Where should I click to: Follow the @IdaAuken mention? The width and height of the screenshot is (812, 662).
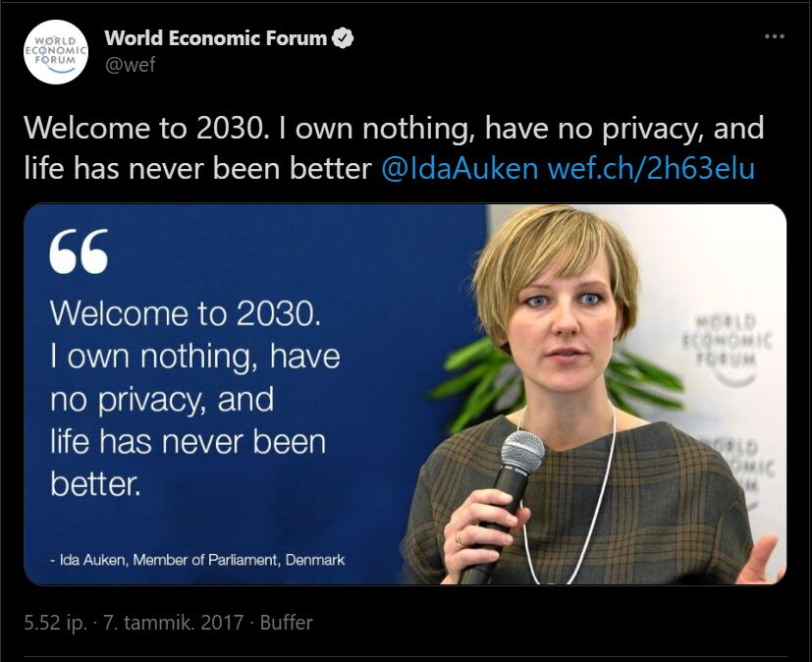click(x=460, y=168)
